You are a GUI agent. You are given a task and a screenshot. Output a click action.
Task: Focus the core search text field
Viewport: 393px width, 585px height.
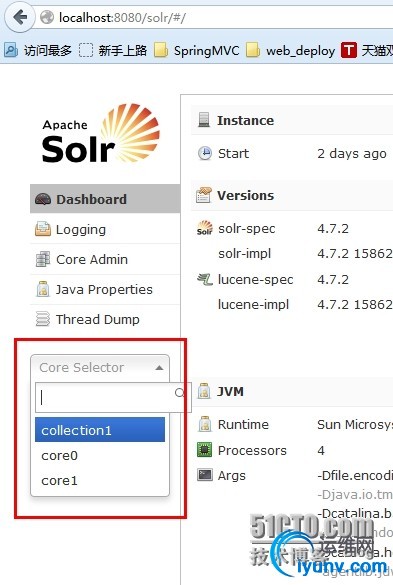(x=105, y=397)
